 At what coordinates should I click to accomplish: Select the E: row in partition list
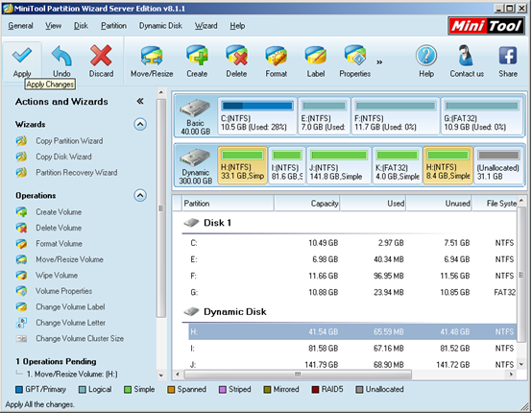[x=352, y=259]
